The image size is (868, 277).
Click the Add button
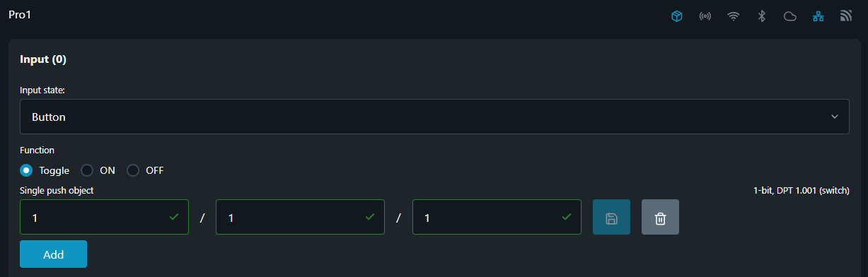click(x=53, y=254)
